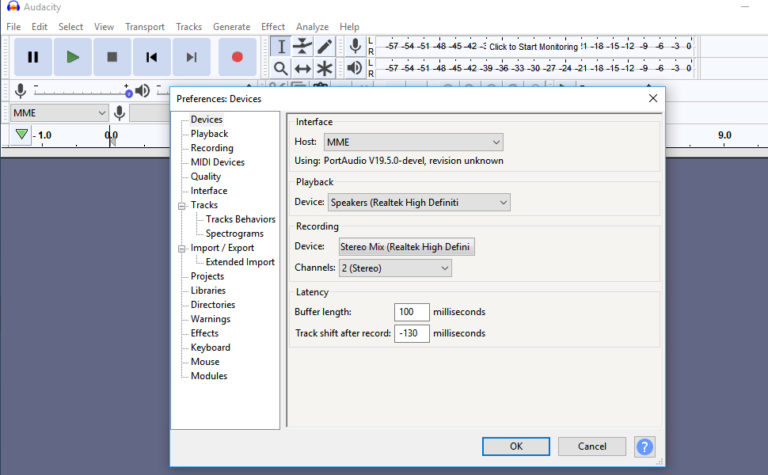Screen dimensions: 768x475
Task: Select Extended Import preferences item
Action: 240,262
